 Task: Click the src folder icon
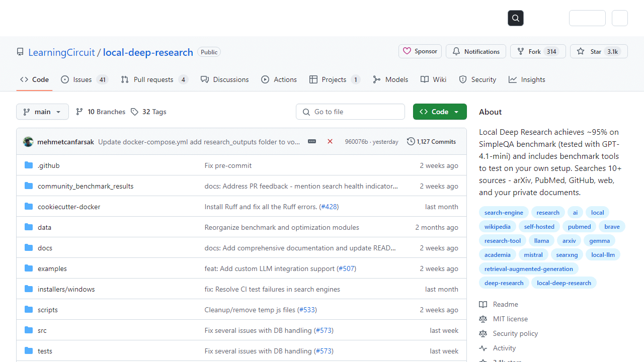[29, 330]
